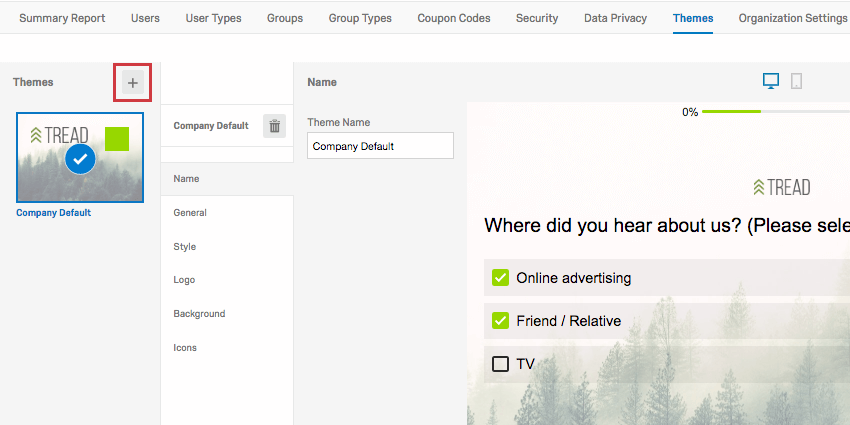Click the green color swatch on thumbnail
Image resolution: width=850 pixels, height=425 pixels.
pyautogui.click(x=117, y=139)
